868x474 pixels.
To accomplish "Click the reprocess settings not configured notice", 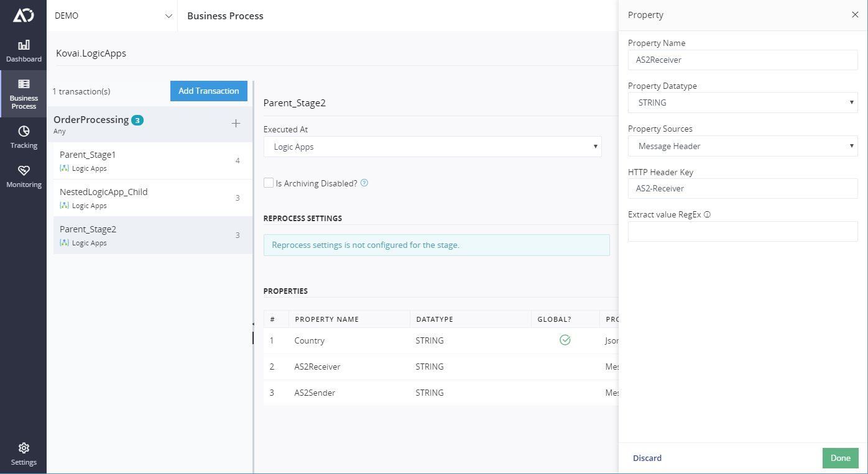I will (x=436, y=245).
